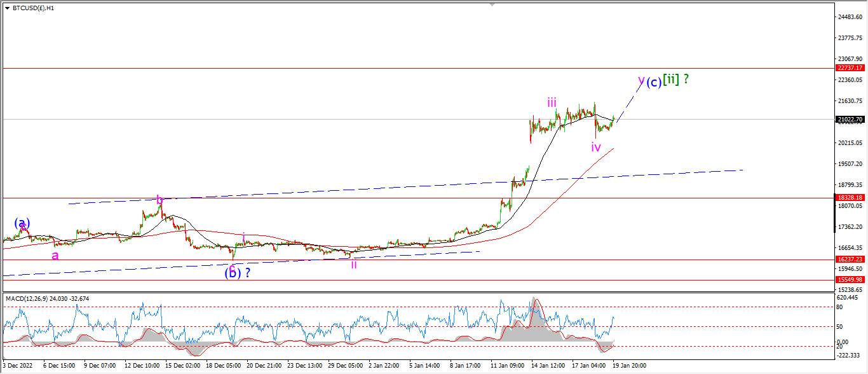Click the green '[ii] ?' wave label
The height and width of the screenshot is (374, 868).
[x=676, y=80]
